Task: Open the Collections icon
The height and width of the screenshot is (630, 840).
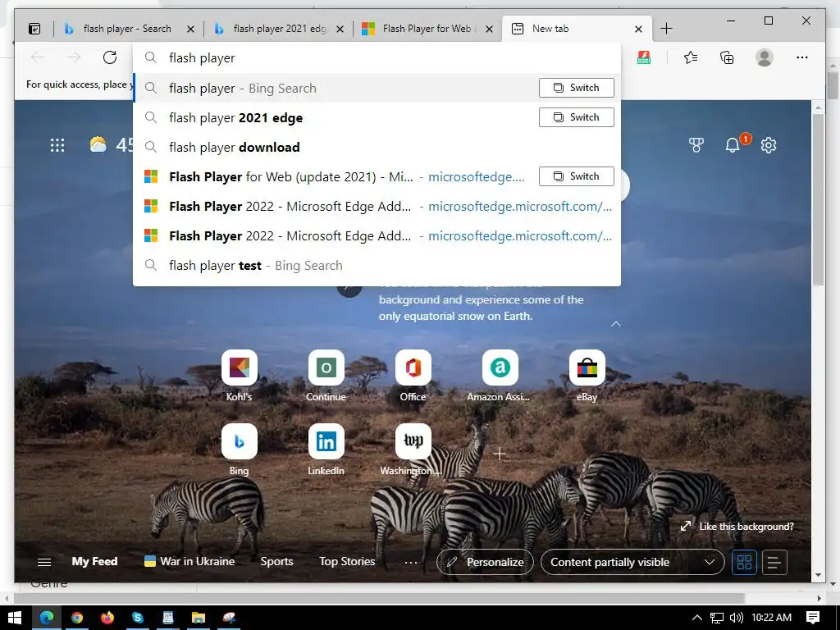Action: pos(727,57)
